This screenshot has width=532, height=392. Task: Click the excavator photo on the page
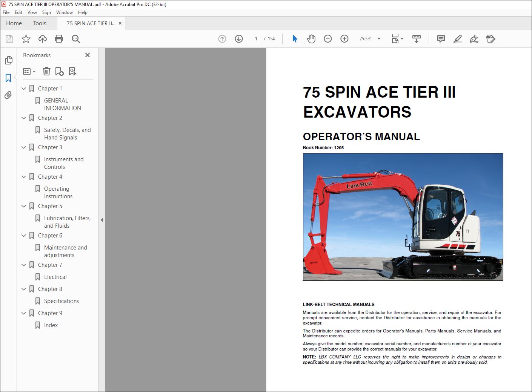(403, 217)
